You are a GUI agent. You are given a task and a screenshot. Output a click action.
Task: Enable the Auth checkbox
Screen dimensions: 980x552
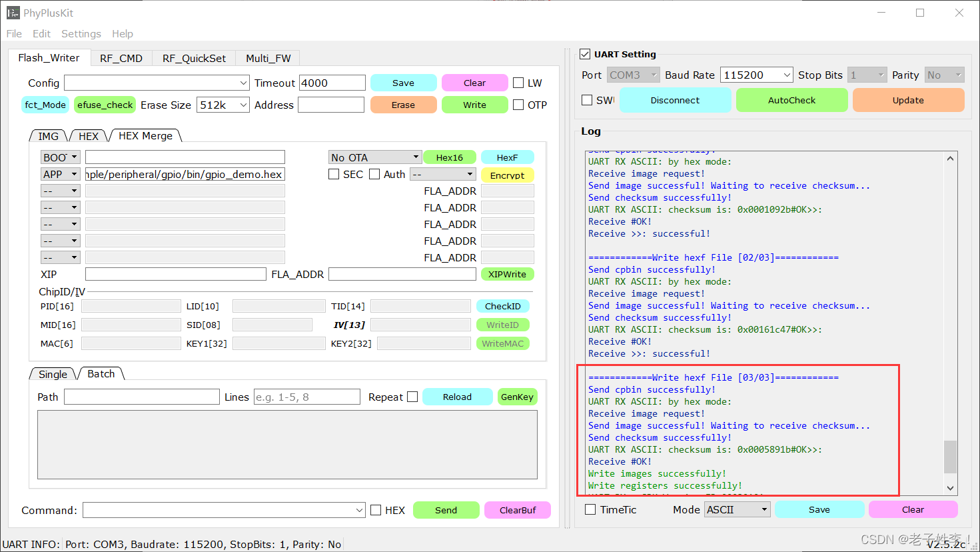(374, 174)
